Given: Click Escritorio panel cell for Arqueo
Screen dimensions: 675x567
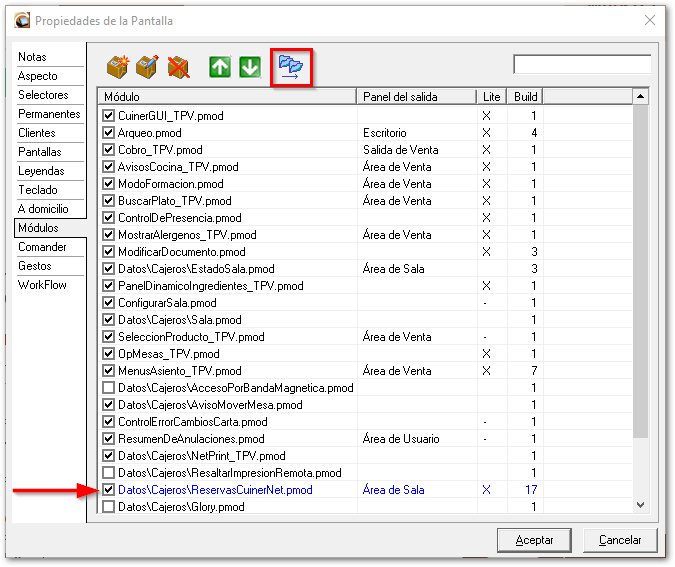Looking at the screenshot, I should pos(385,133).
